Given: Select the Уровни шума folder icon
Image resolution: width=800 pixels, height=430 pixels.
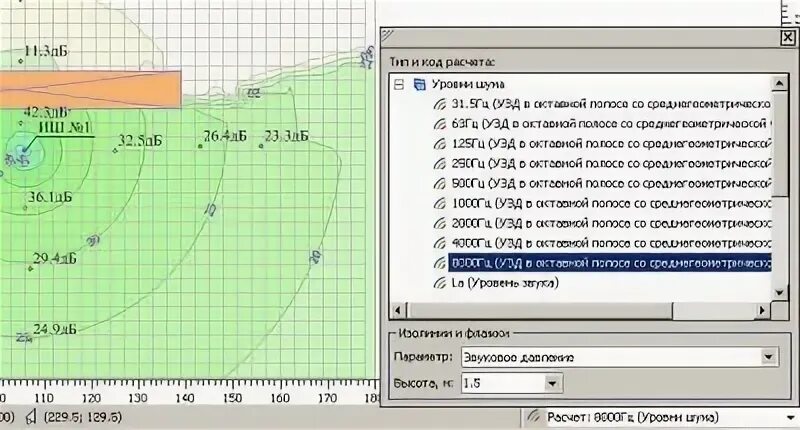Looking at the screenshot, I should click(x=419, y=84).
